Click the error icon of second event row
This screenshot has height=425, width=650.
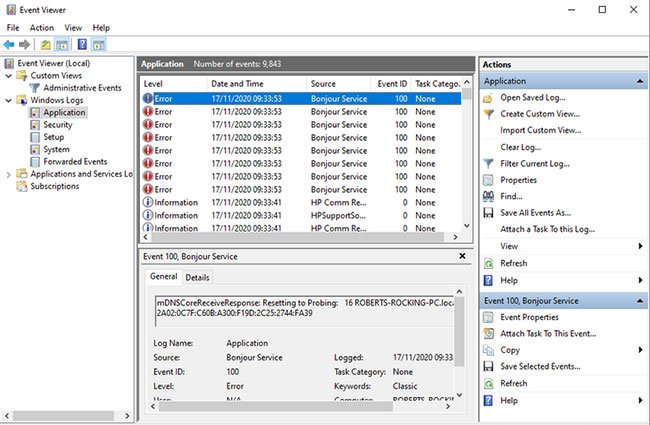148,112
